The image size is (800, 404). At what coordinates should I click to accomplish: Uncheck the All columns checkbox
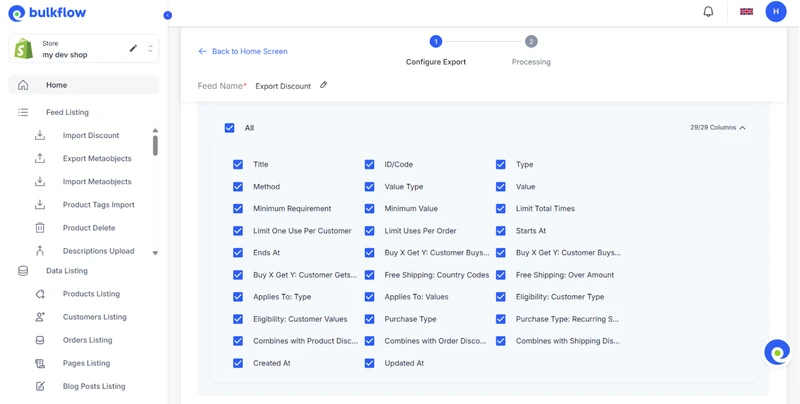click(230, 128)
